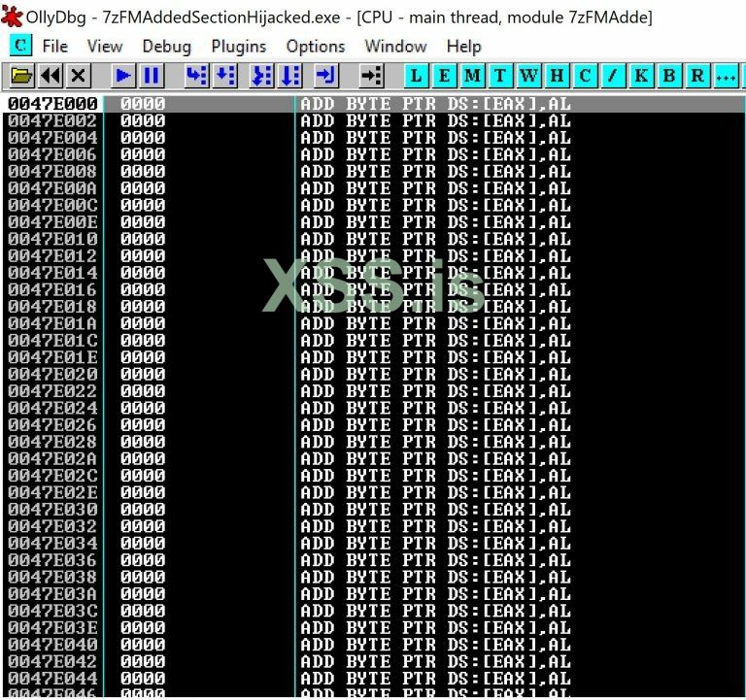Close program with the X toolbar icon
This screenshot has height=700, width=746.
click(x=78, y=76)
